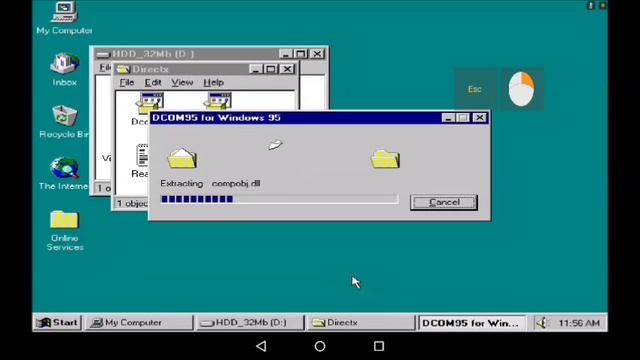640x360 pixels.
Task: Close the HDD_32Mb (D:) window
Action: click(x=317, y=54)
